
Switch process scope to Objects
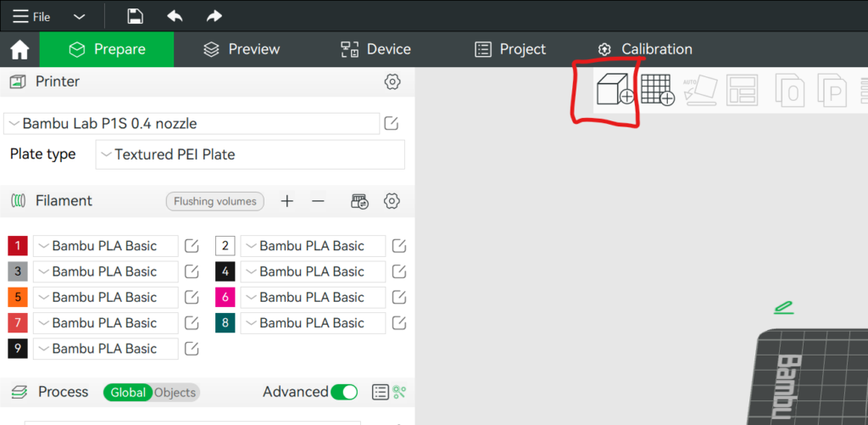click(175, 392)
